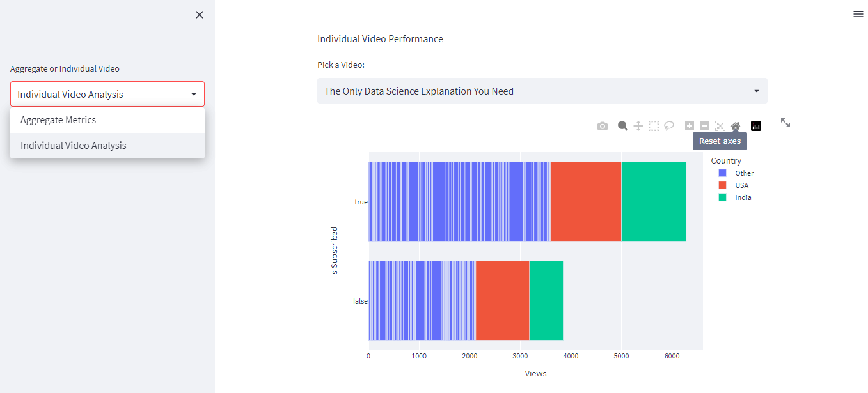The height and width of the screenshot is (393, 868).
Task: Open the app menu via hamburger icon
Action: pos(858,13)
